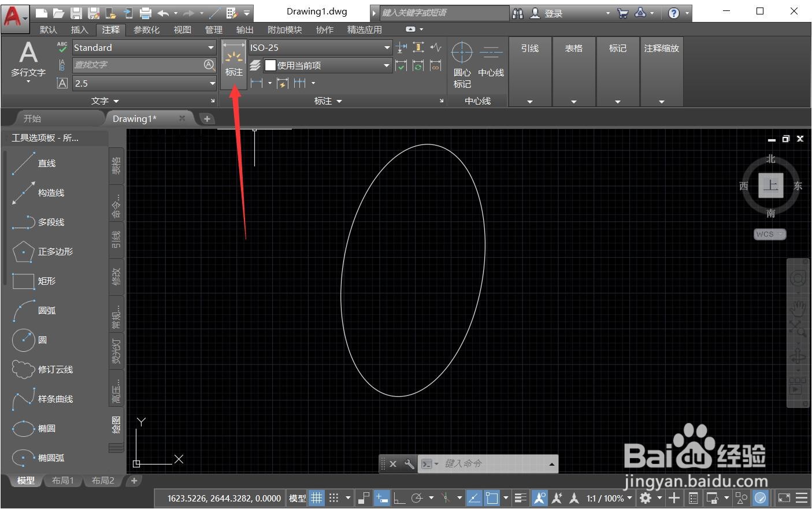This screenshot has height=509, width=812.
Task: Select the Arc tool
Action: click(x=35, y=311)
